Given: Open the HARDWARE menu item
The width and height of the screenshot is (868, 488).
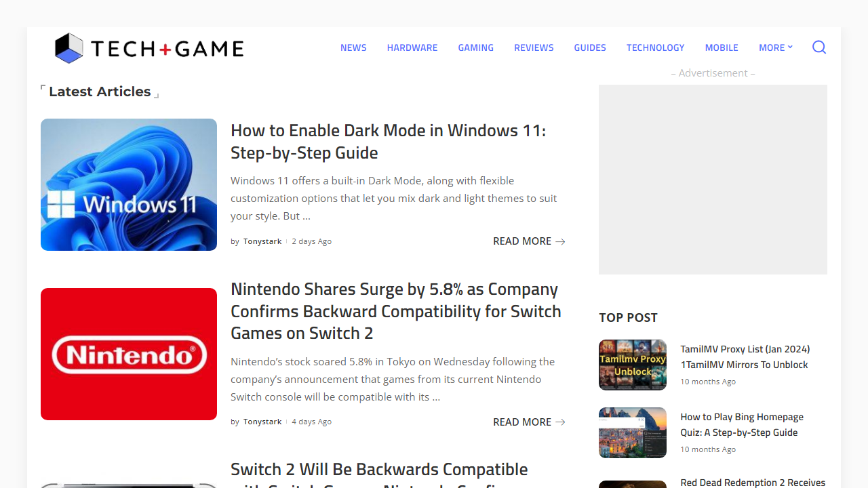Looking at the screenshot, I should click(x=412, y=47).
